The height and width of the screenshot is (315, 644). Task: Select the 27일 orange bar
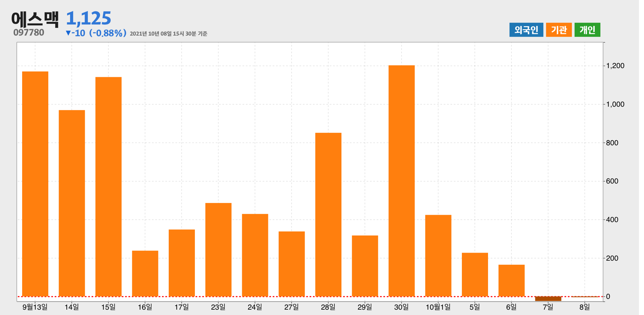click(x=291, y=264)
